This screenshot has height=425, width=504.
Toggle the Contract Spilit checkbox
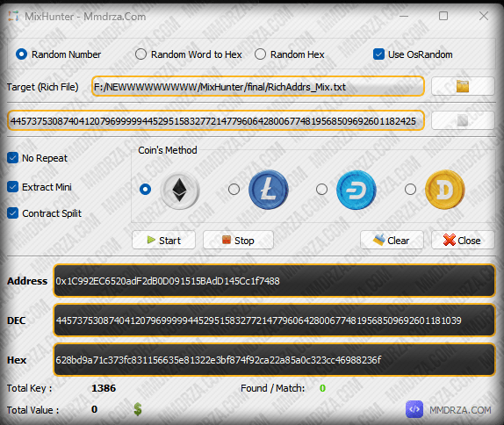click(13, 213)
